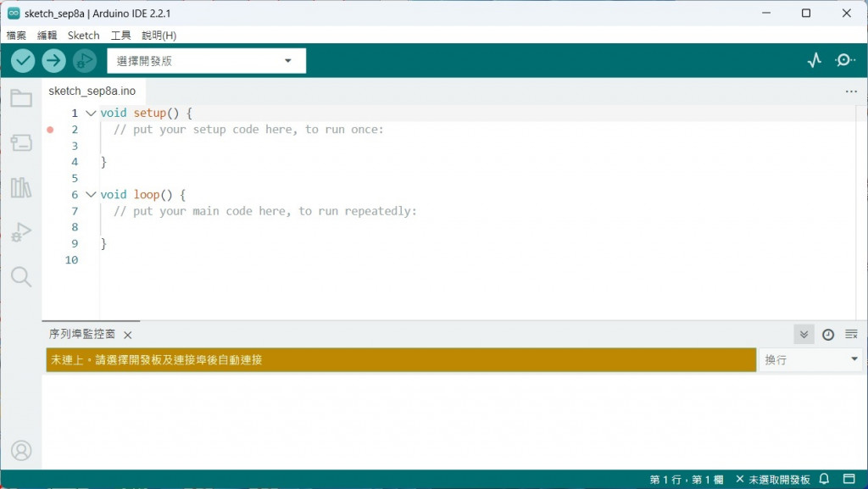Viewport: 868px width, 489px height.
Task: Select the sketch_sep8a.ino editor tab
Action: [x=92, y=92]
